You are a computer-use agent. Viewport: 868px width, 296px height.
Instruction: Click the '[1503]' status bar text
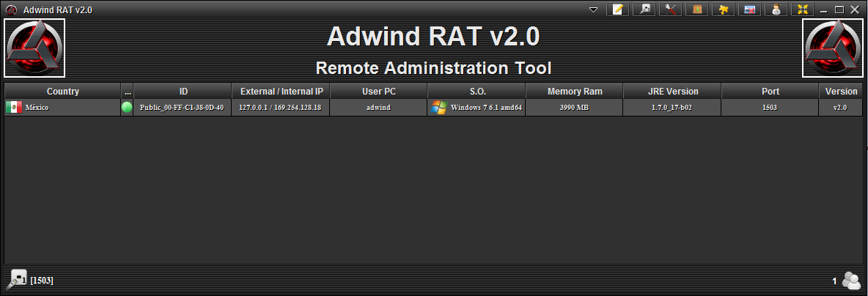click(42, 281)
